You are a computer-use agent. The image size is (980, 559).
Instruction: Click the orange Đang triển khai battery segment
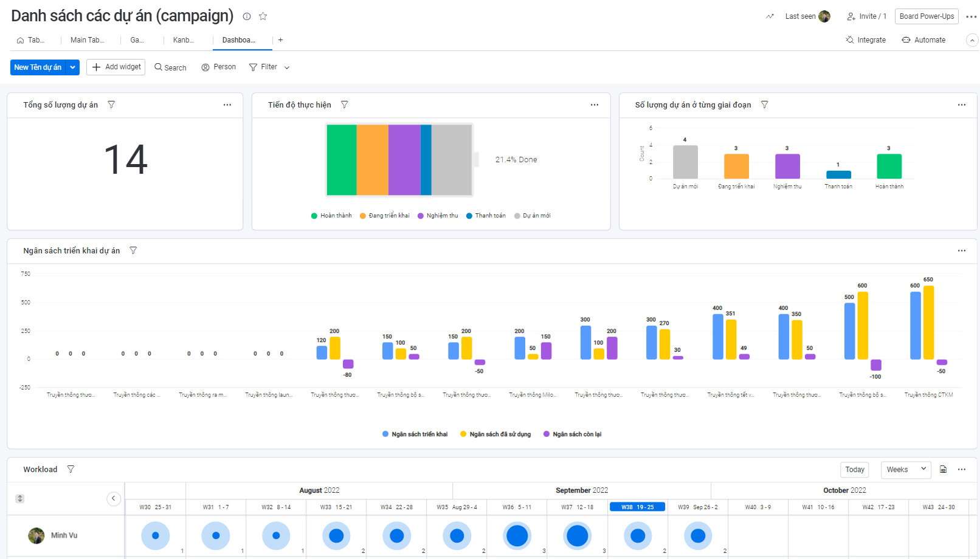click(372, 160)
